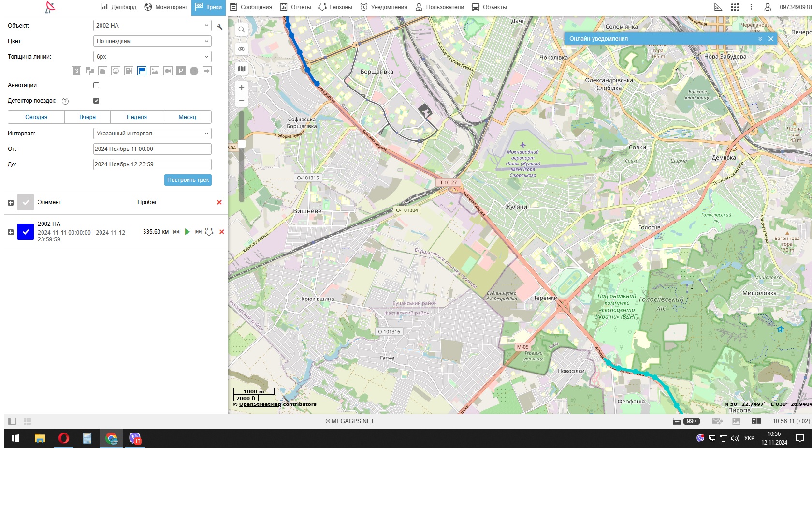
Task: Click the map zoom slider handle
Action: 242,144
